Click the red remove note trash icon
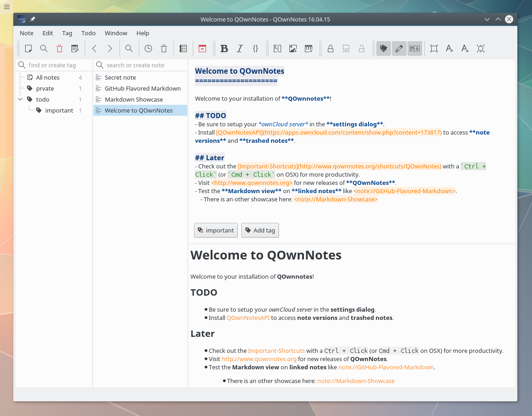The image size is (532, 416). [x=60, y=49]
